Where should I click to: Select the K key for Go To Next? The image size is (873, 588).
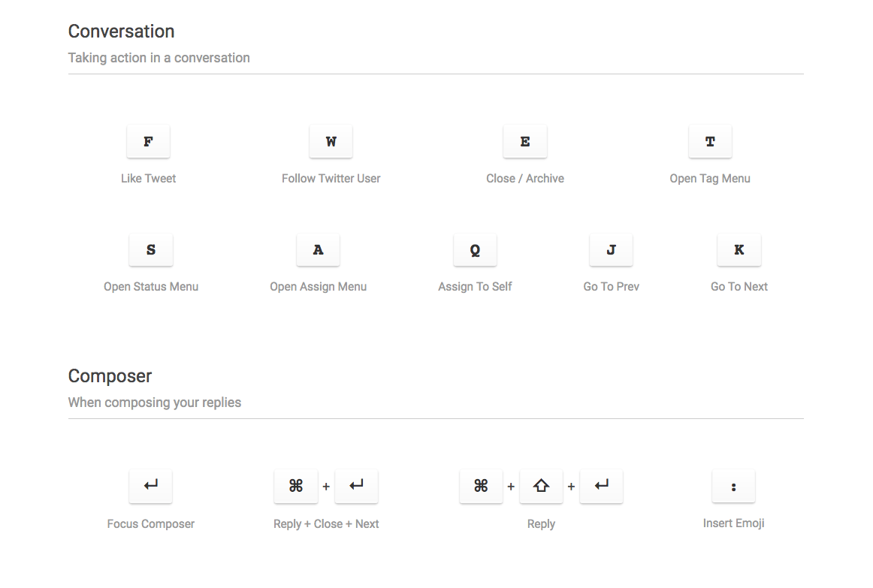[739, 249]
